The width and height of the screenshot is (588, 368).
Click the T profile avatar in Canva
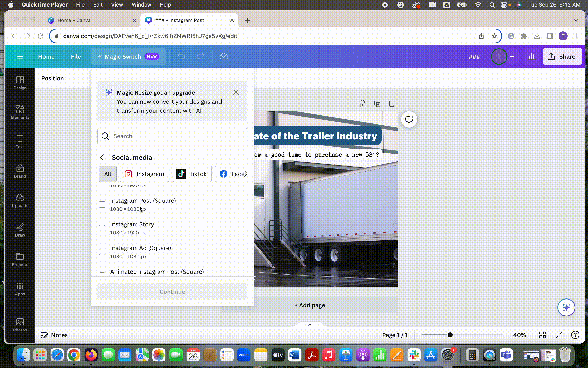point(499,56)
